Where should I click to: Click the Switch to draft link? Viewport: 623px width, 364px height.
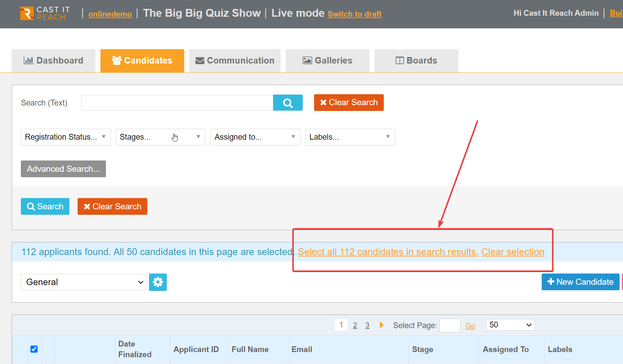pos(355,14)
